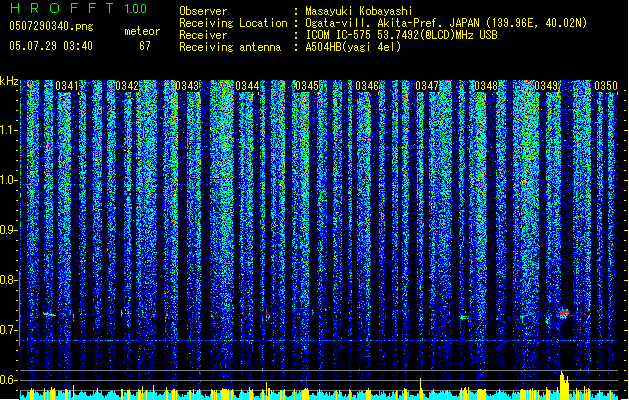Click the meteor count 67
This screenshot has height=400, width=629.
click(145, 46)
